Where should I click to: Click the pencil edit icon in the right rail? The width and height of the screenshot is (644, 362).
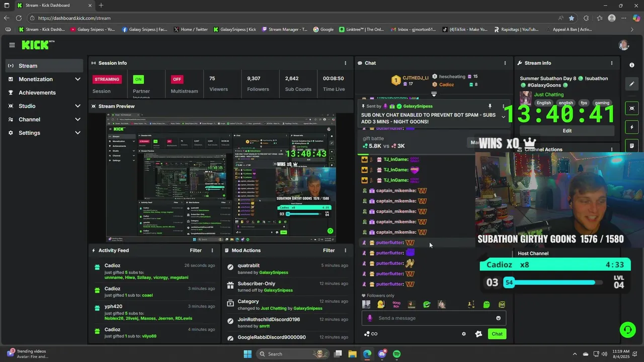632,84
